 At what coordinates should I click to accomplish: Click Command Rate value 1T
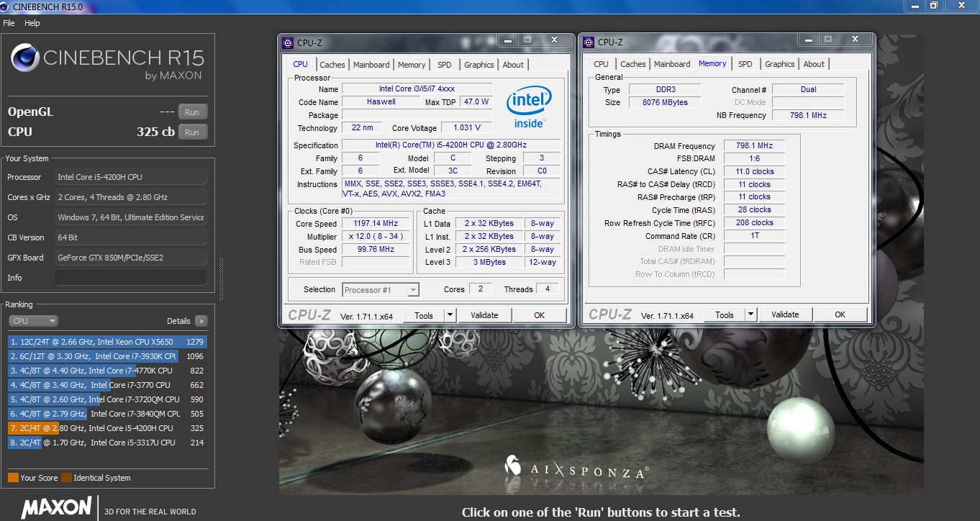(x=754, y=236)
